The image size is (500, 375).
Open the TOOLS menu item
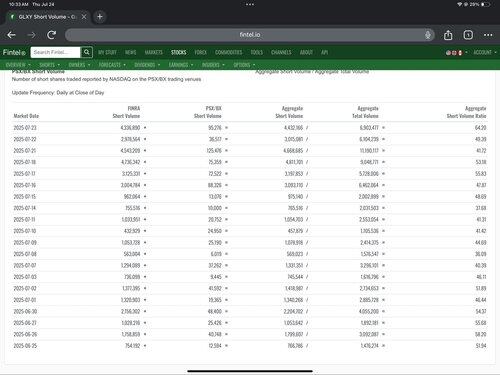pos(257,52)
